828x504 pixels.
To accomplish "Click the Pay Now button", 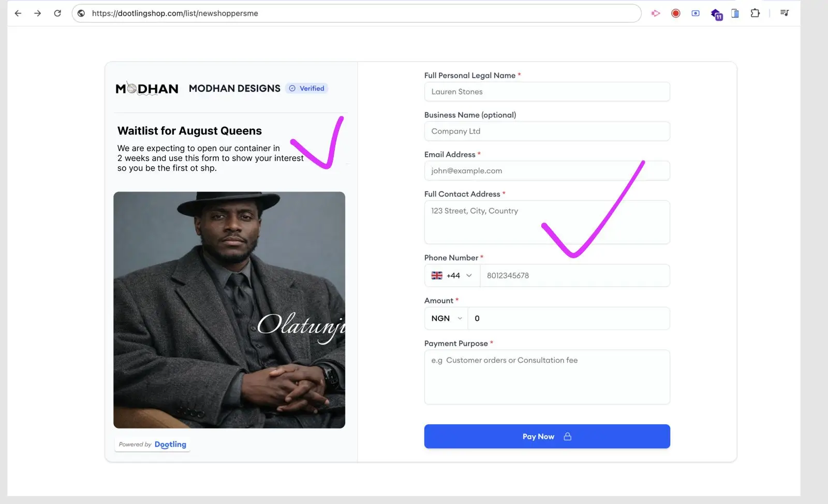I will point(547,437).
